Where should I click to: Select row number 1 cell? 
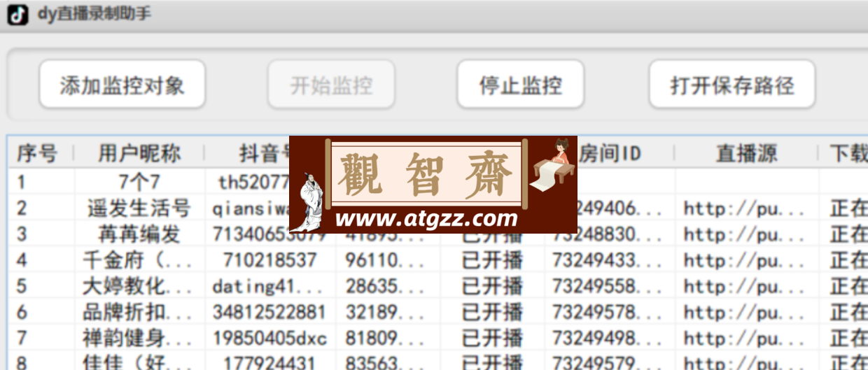click(x=21, y=183)
